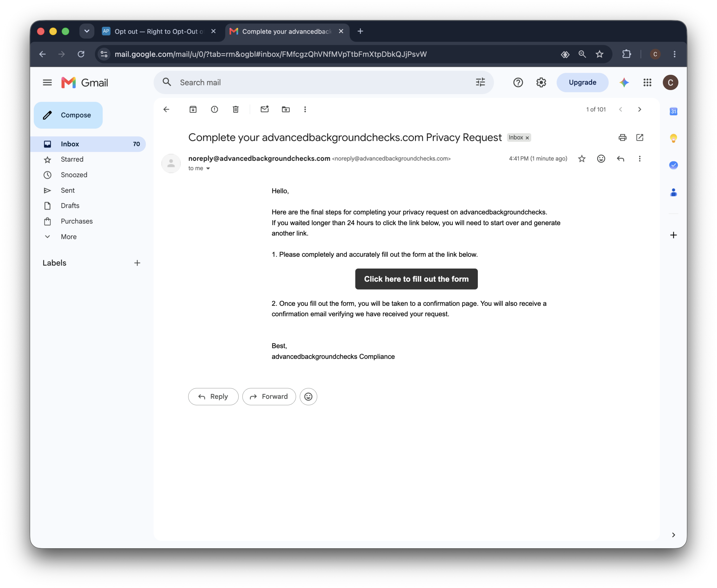Open email in a new window
717x588 pixels.
639,137
